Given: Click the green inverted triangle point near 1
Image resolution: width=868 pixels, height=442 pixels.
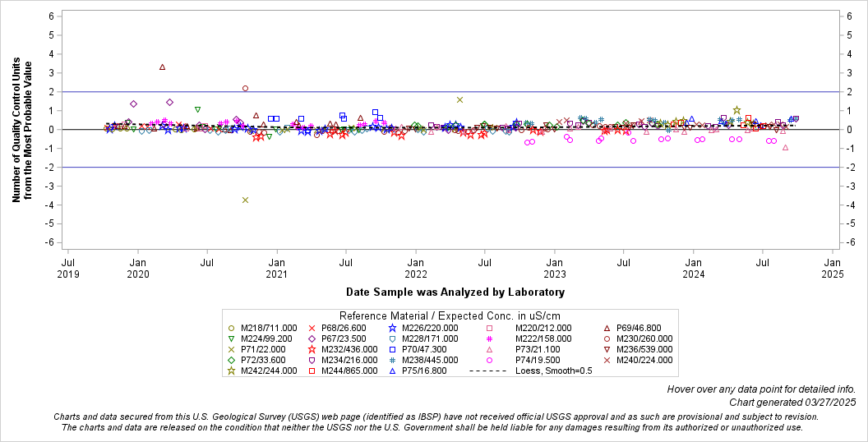Looking at the screenshot, I should [197, 109].
